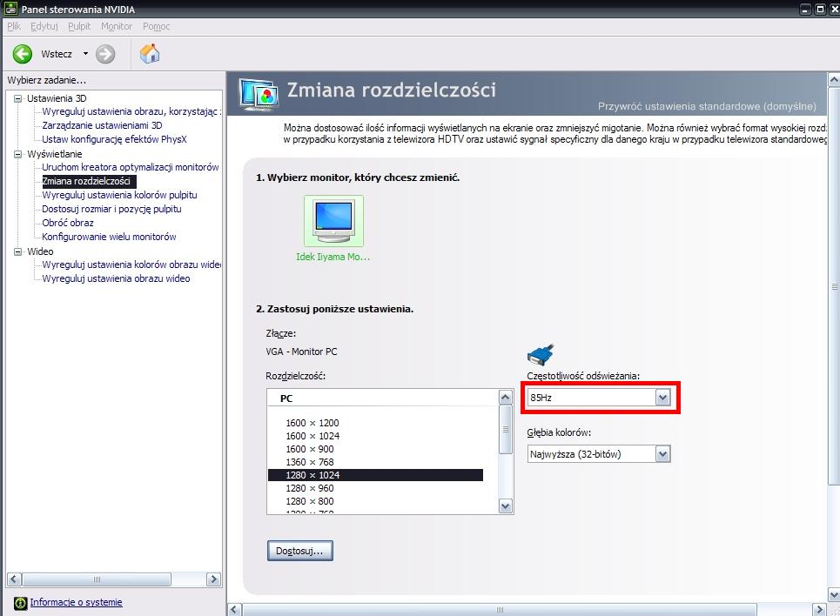Click the Dostosuj... button

point(300,551)
